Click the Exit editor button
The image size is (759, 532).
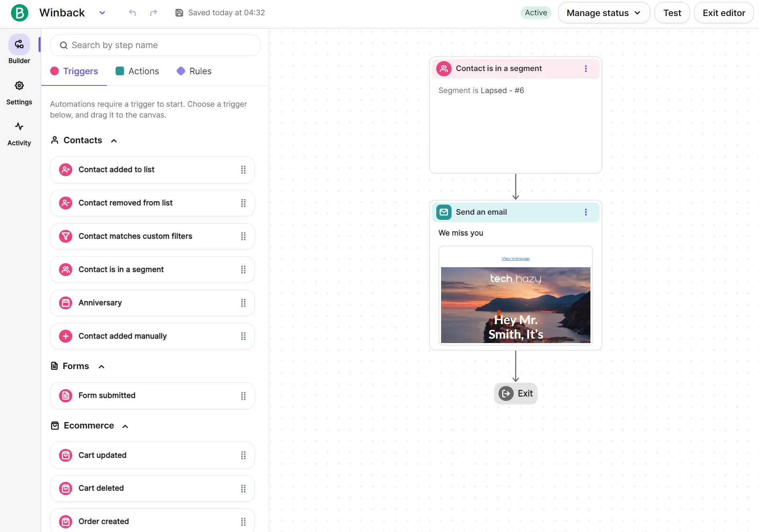pyautogui.click(x=724, y=13)
